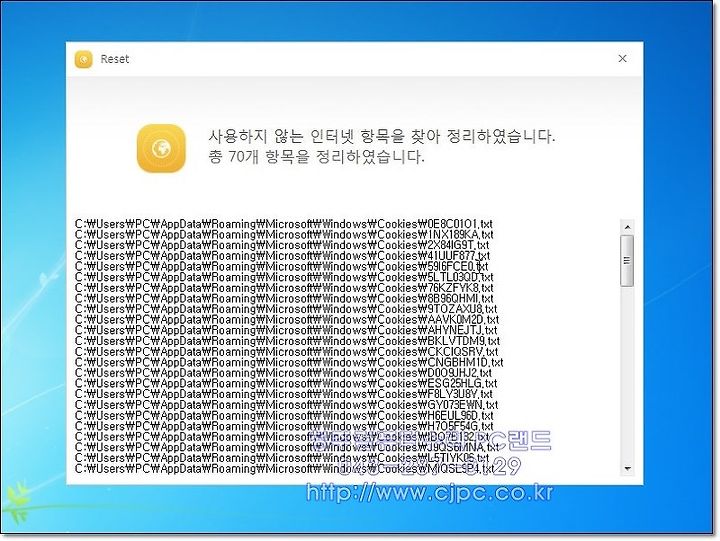
Task: Select the Cookies\H6EUL96D.txt row
Action: [284, 416]
